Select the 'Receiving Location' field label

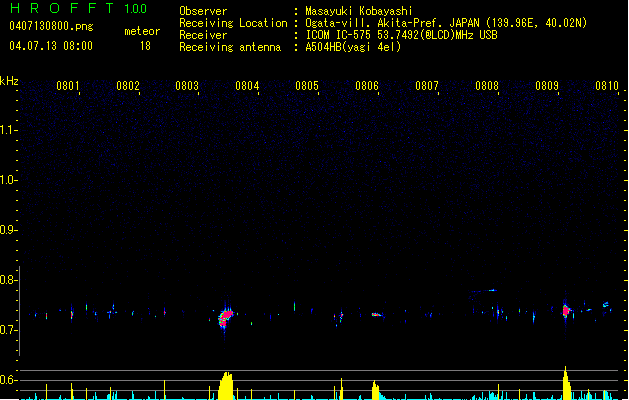point(233,23)
